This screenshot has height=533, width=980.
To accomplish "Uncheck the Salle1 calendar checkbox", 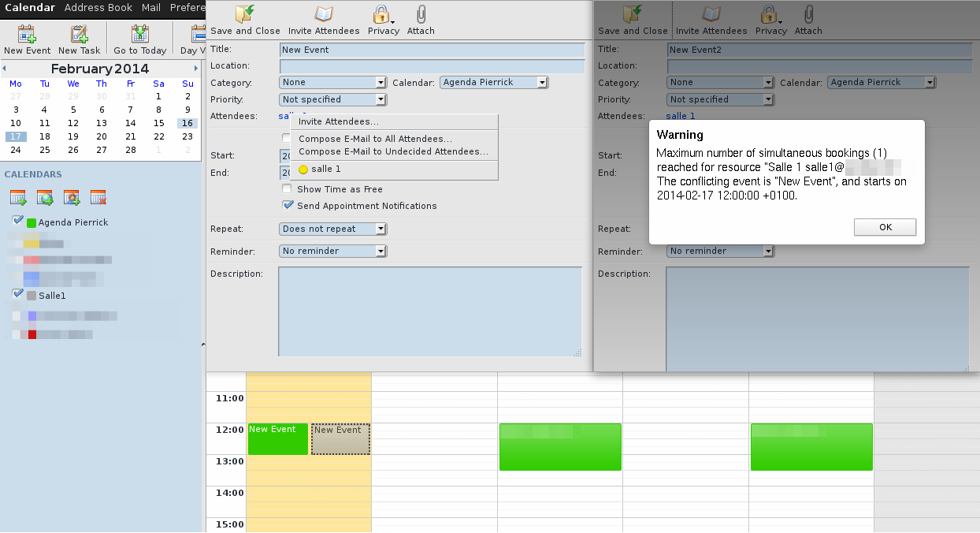I will 18,293.
